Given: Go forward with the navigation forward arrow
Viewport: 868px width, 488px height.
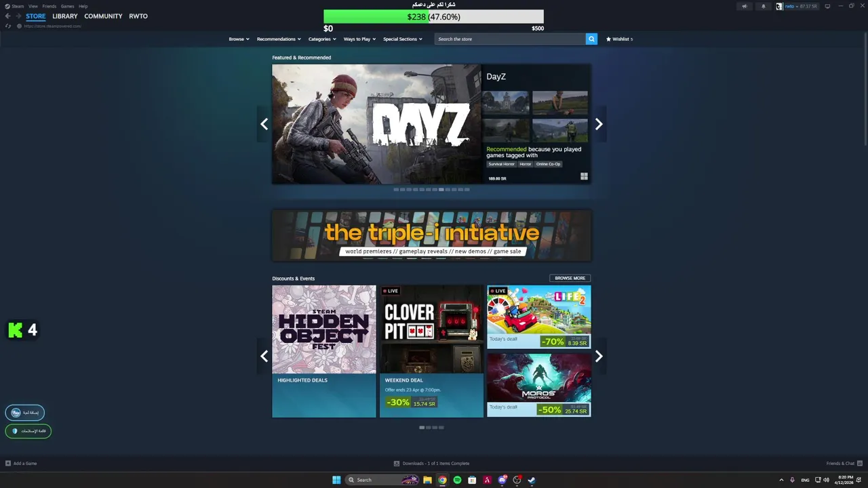Looking at the screenshot, I should click(18, 16).
